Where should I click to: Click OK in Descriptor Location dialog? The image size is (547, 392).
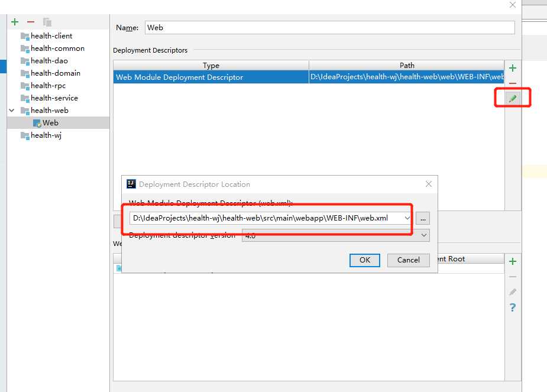pyautogui.click(x=364, y=260)
